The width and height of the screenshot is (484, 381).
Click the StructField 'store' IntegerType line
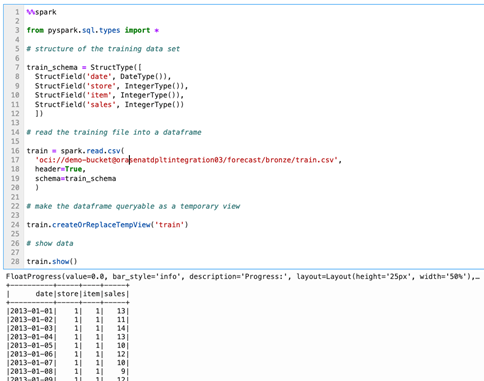tap(111, 86)
